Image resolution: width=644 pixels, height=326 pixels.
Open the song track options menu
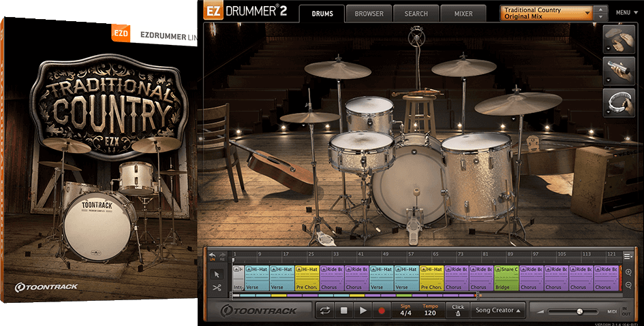(628, 257)
